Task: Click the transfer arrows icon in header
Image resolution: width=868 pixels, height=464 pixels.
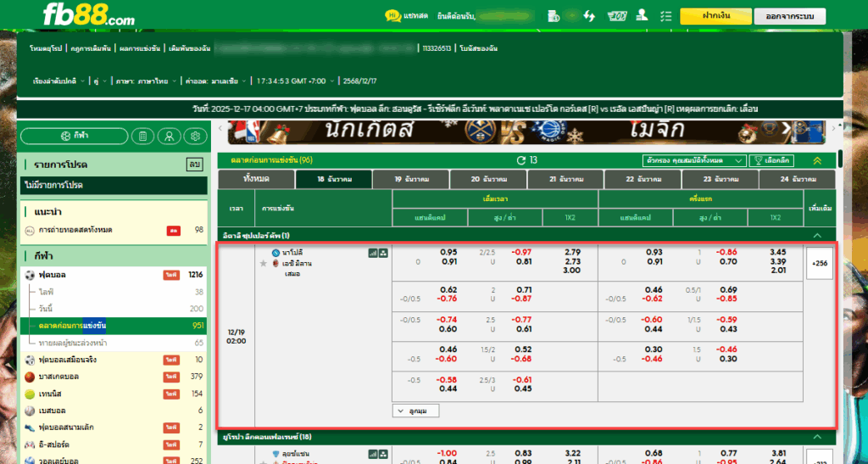Action: pyautogui.click(x=589, y=16)
